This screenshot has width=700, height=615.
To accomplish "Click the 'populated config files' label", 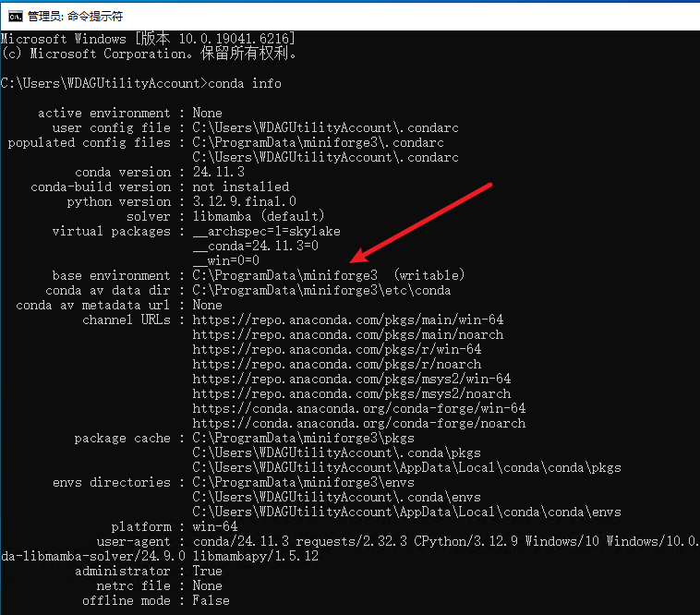I will (x=90, y=142).
